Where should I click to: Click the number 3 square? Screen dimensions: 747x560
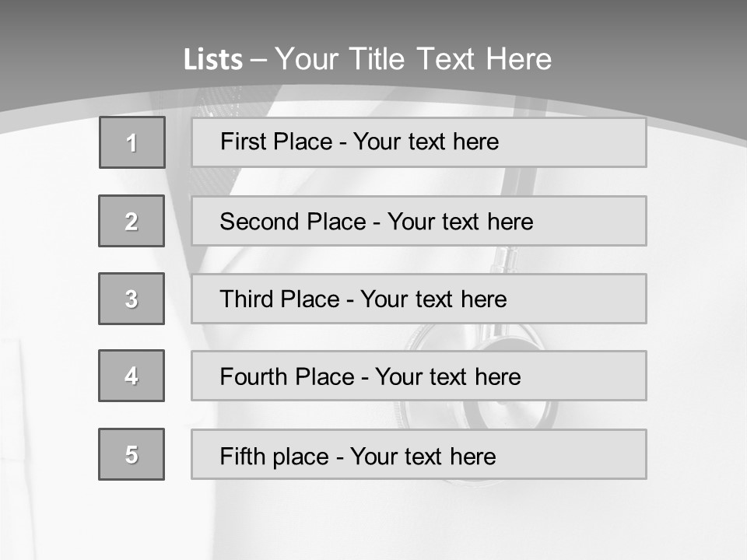(132, 299)
